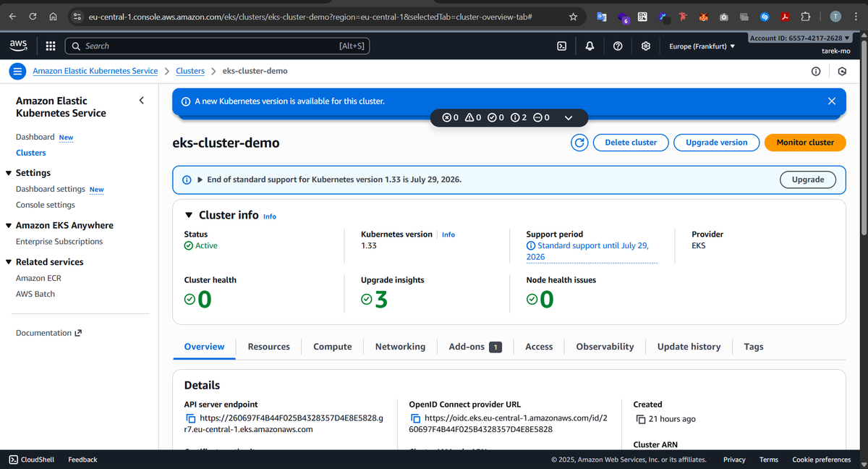
Task: Click the orange Monitor cluster button
Action: [x=805, y=143]
